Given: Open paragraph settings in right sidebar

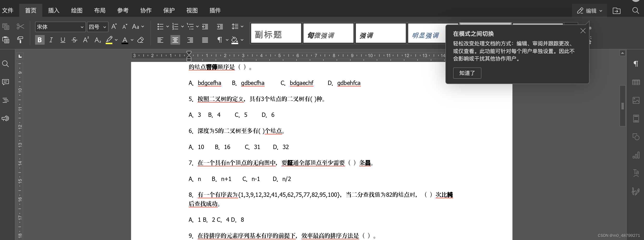Looking at the screenshot, I should 636,64.
